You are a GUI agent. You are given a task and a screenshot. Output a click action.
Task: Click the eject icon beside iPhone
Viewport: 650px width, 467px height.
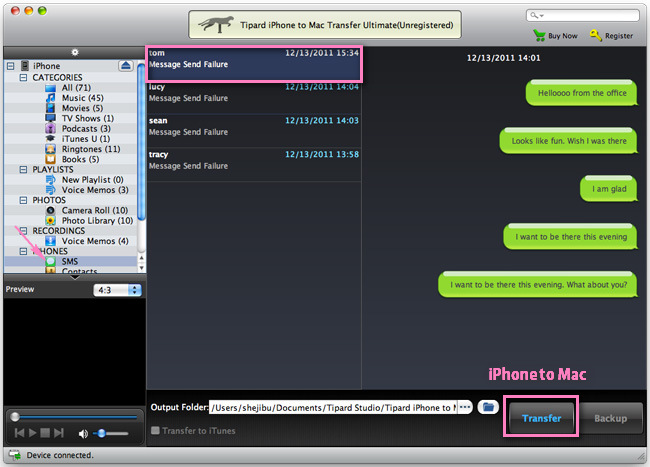[126, 65]
